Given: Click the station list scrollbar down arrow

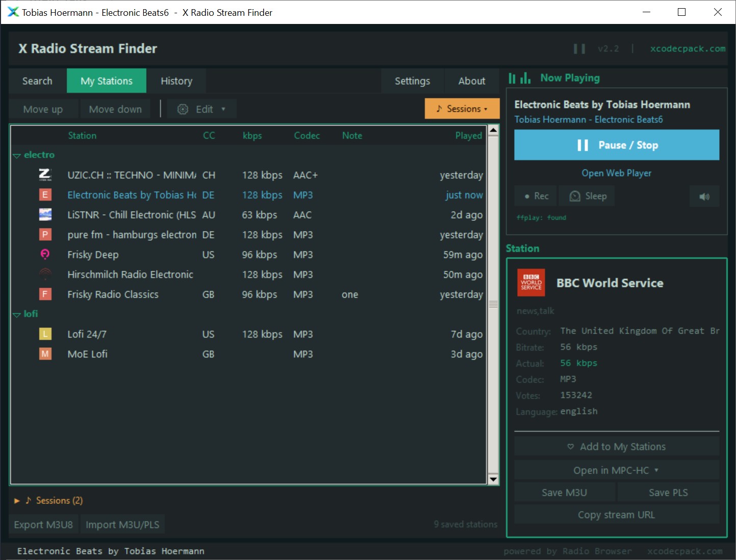Looking at the screenshot, I should coord(493,479).
